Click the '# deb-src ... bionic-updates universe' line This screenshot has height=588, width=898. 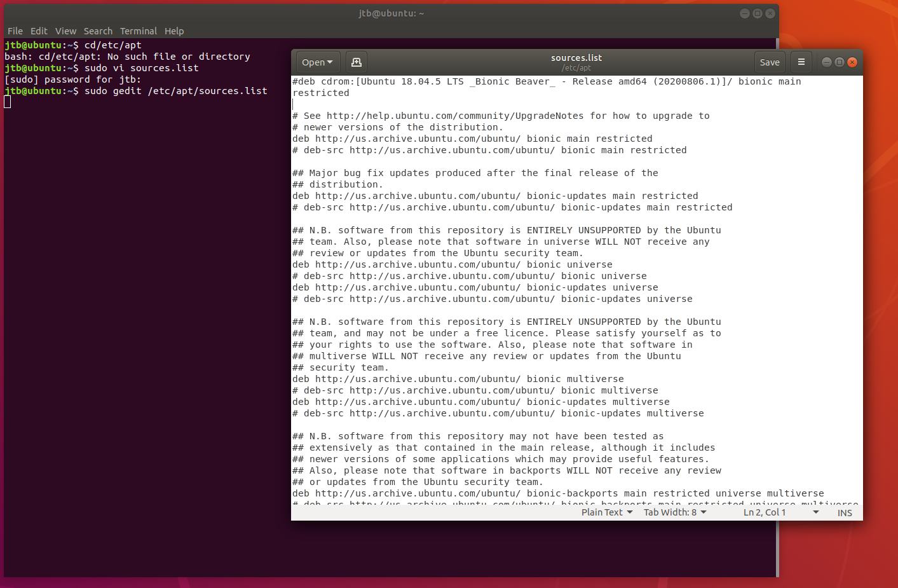(493, 299)
